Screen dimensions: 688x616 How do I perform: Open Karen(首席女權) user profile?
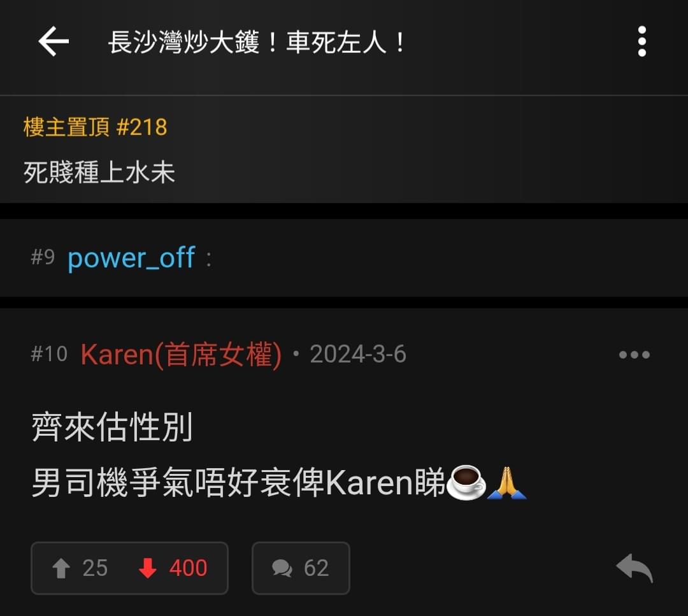[x=181, y=355]
